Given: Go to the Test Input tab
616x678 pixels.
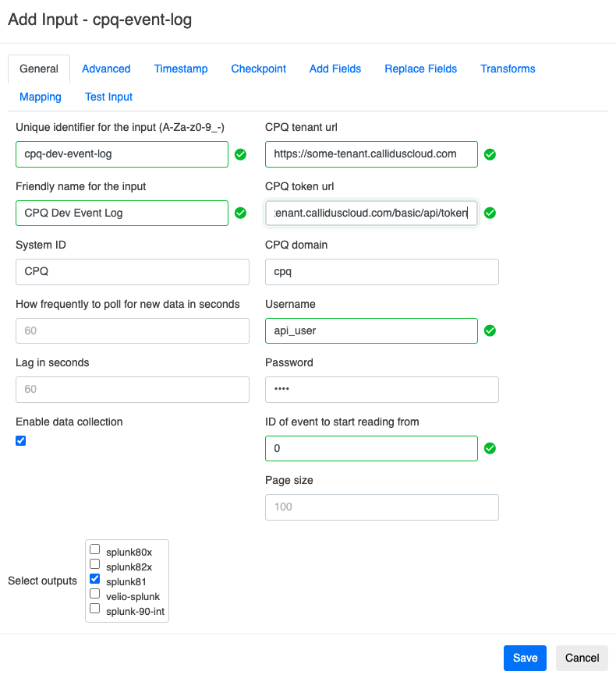Looking at the screenshot, I should tap(108, 97).
